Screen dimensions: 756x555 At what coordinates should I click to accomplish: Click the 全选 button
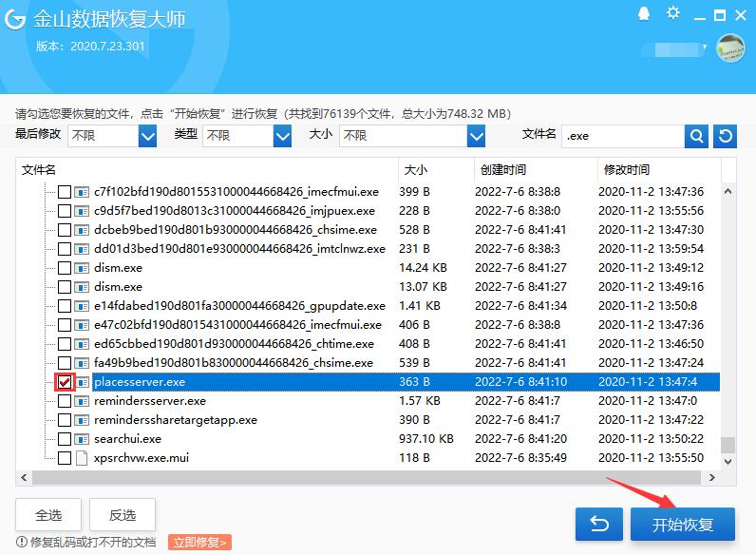[x=48, y=515]
